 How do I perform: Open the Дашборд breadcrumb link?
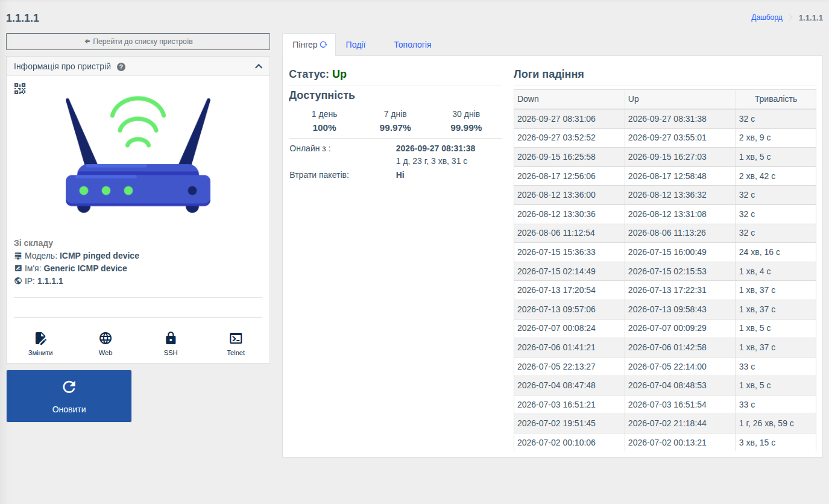click(x=766, y=17)
